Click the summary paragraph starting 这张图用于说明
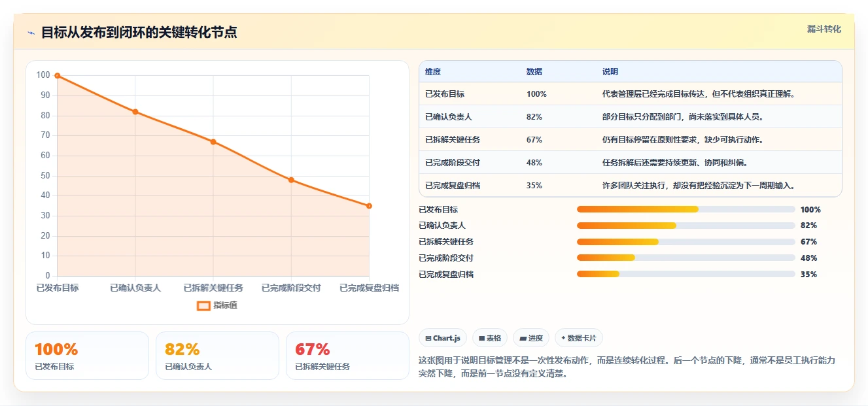Screen dimensions: 868x406 [627, 367]
